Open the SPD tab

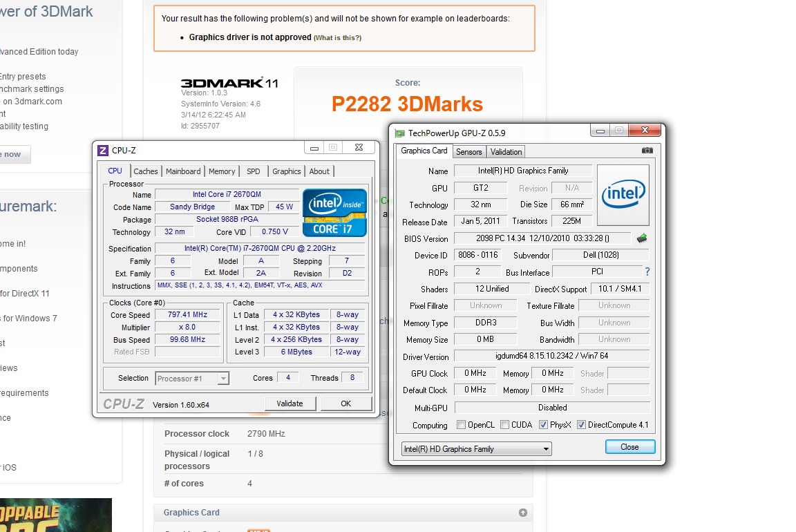click(x=254, y=171)
